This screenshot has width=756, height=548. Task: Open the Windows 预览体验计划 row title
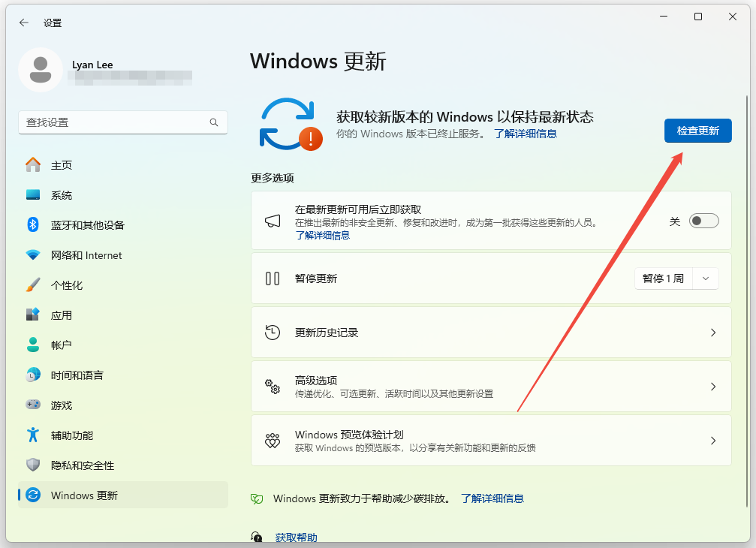point(349,434)
